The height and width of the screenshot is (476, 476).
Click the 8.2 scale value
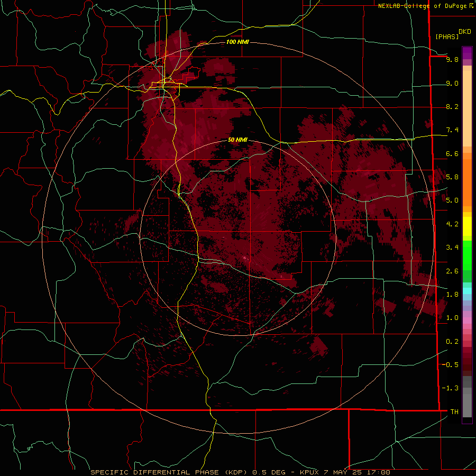pos(452,107)
